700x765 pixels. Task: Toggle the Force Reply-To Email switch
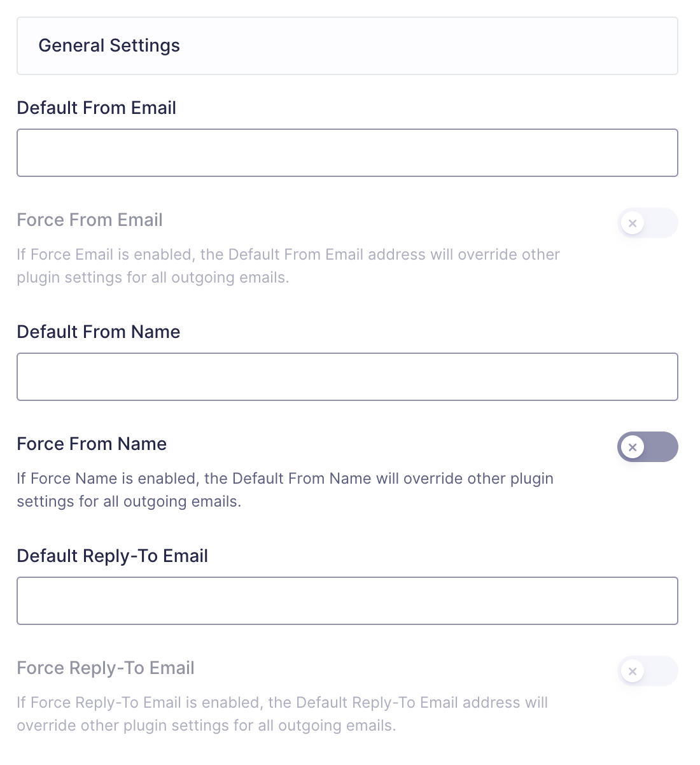coord(647,671)
